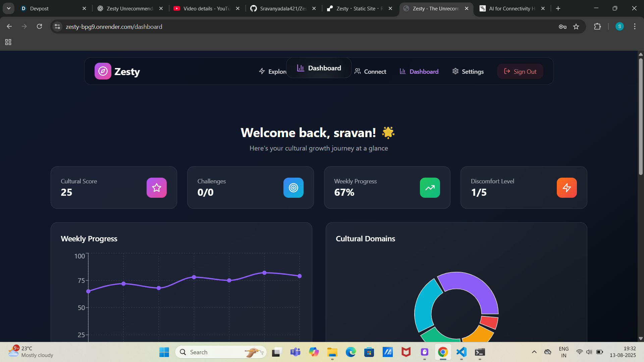The width and height of the screenshot is (644, 362).
Task: Click the Zesty compass logo icon
Action: pos(103,71)
